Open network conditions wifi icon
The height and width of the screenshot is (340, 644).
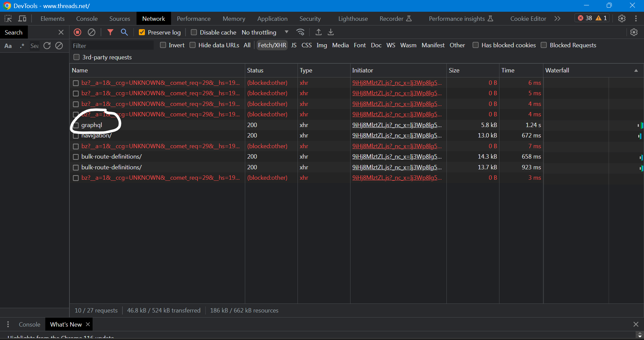click(300, 32)
